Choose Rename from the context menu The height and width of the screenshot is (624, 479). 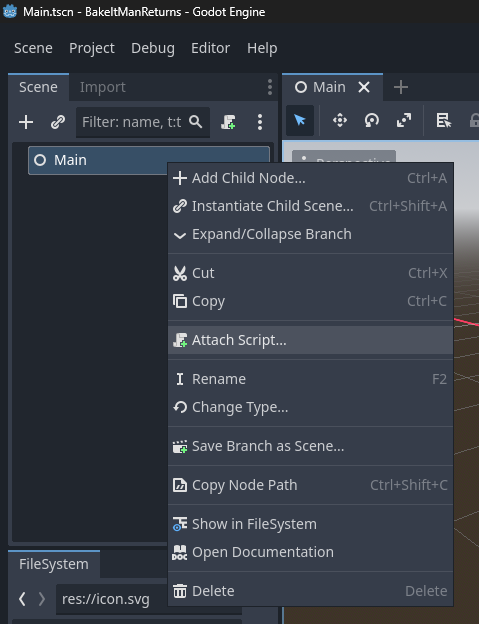pyautogui.click(x=311, y=379)
